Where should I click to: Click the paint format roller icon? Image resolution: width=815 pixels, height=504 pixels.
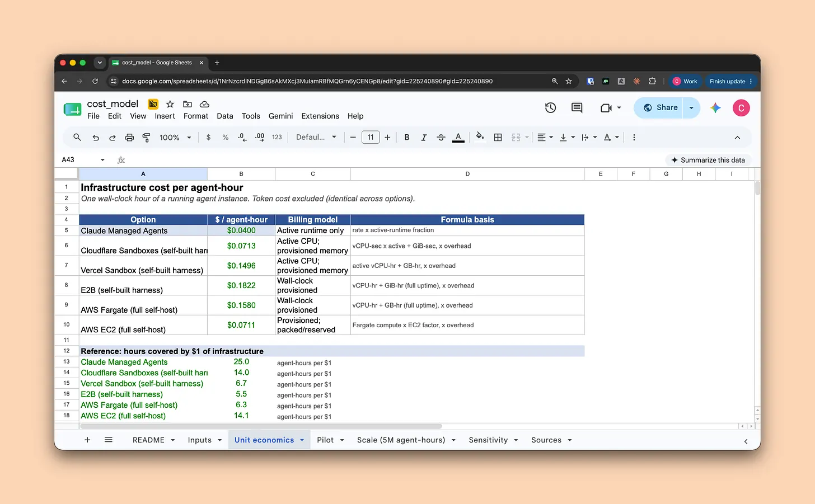[x=147, y=137]
